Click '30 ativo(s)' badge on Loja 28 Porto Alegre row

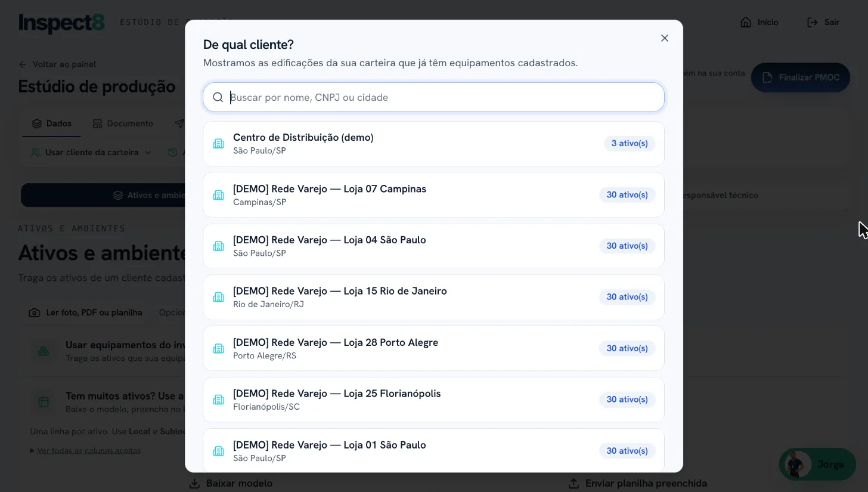627,348
